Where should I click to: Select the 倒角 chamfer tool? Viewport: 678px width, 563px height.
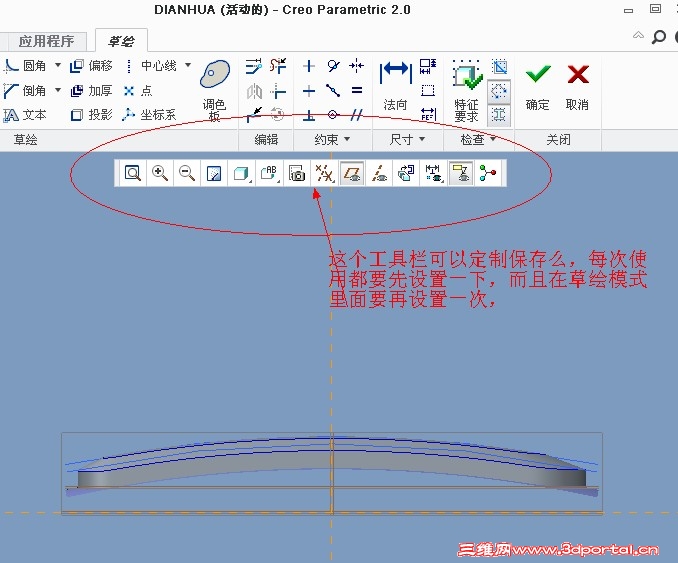(25, 90)
